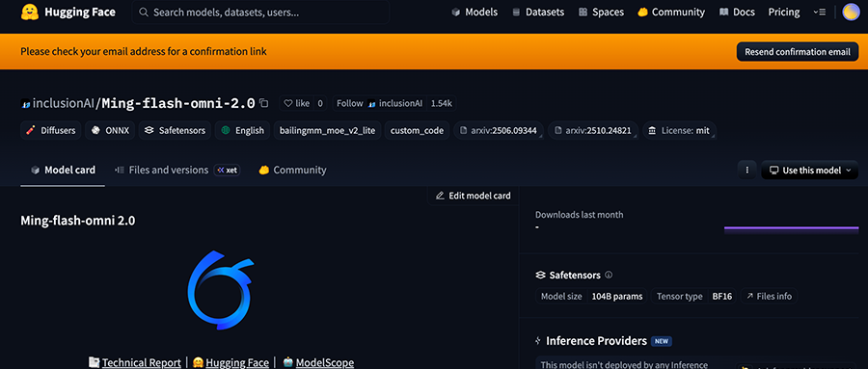Open the Datasets page
Image resolution: width=868 pixels, height=369 pixels.
(538, 13)
